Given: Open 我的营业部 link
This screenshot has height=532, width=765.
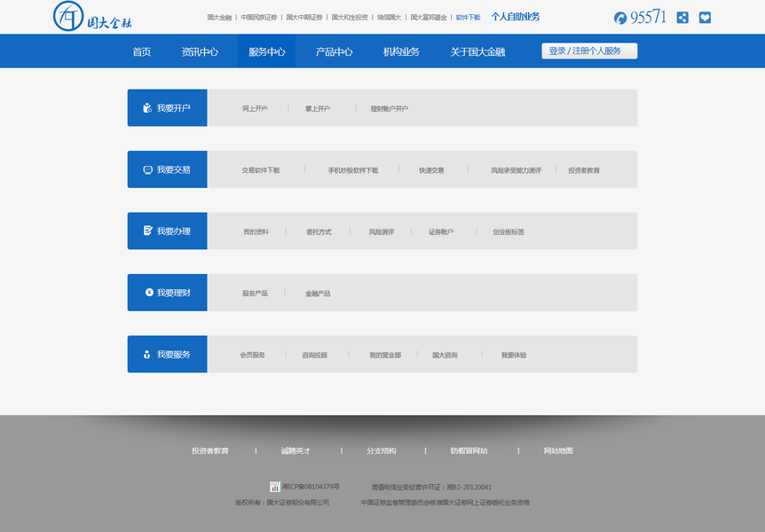Looking at the screenshot, I should (x=385, y=355).
